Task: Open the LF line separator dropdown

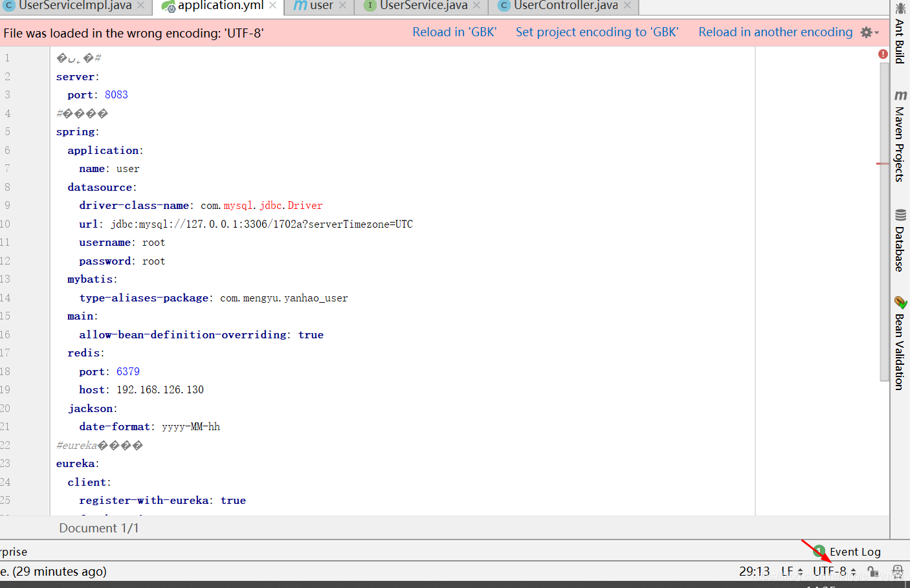Action: click(790, 571)
